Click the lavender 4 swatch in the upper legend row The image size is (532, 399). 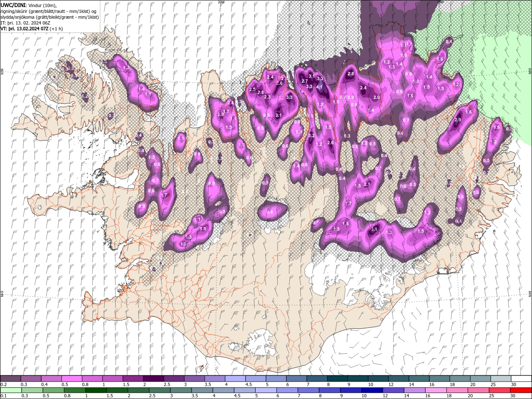click(x=235, y=379)
